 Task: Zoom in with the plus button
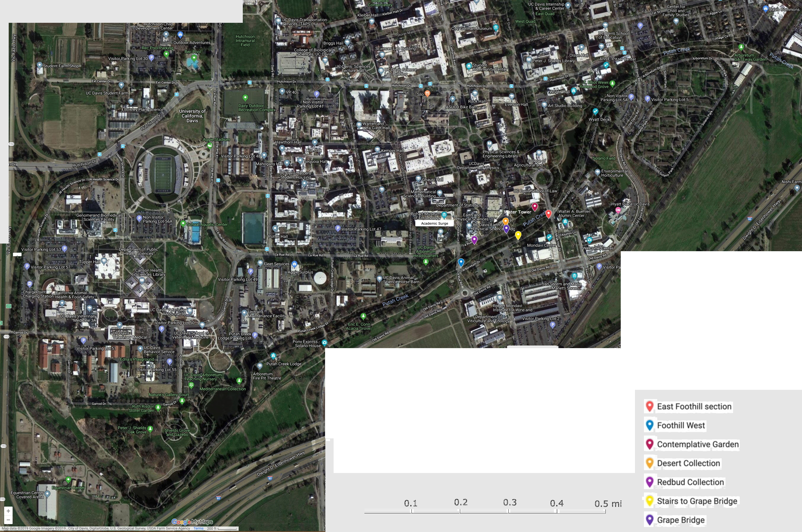coord(8,511)
